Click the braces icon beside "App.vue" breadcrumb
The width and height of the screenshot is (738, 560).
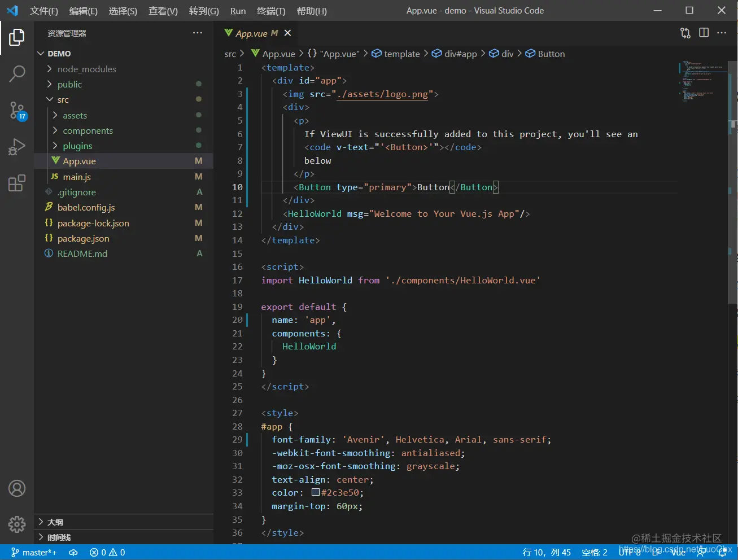click(312, 53)
